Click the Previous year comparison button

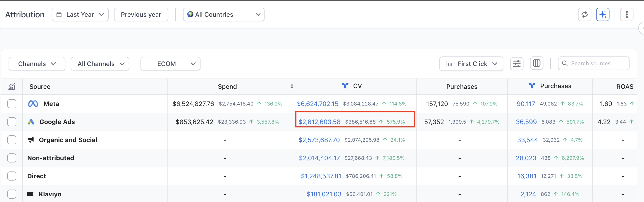click(141, 14)
